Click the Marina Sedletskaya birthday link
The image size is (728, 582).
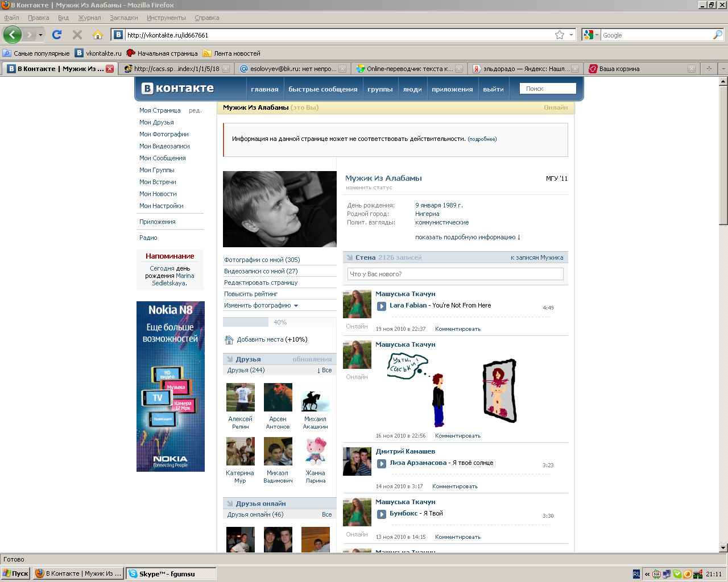(173, 280)
